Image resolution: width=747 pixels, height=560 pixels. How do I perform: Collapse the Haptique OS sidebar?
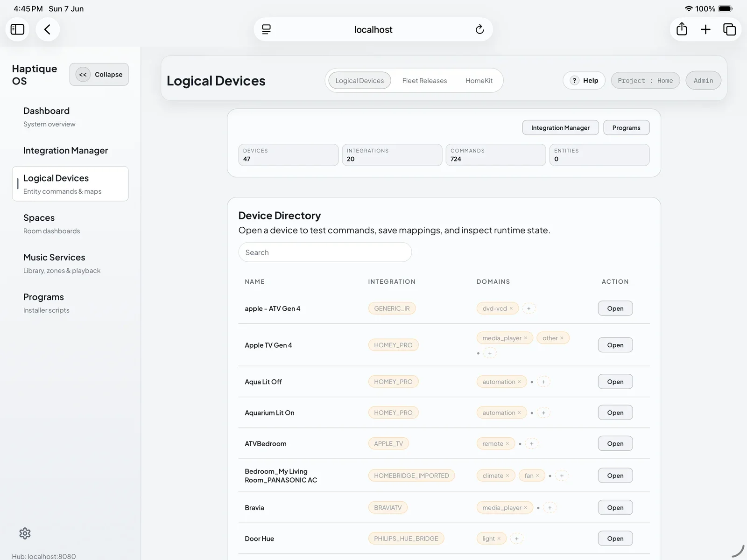[99, 74]
